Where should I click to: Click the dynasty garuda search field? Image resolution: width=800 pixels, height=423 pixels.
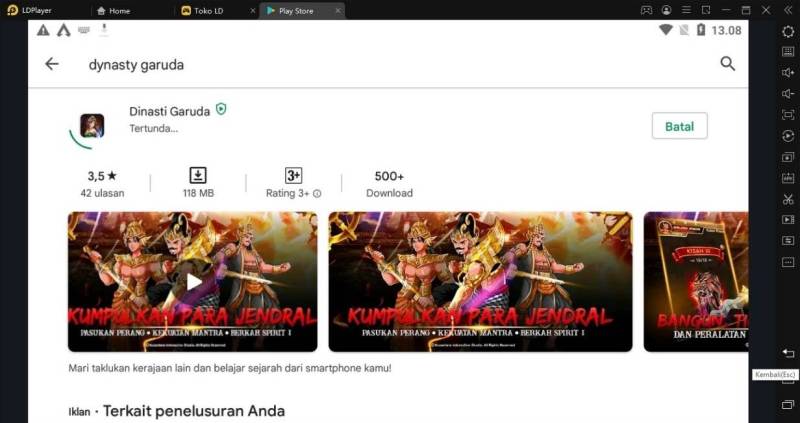click(136, 65)
